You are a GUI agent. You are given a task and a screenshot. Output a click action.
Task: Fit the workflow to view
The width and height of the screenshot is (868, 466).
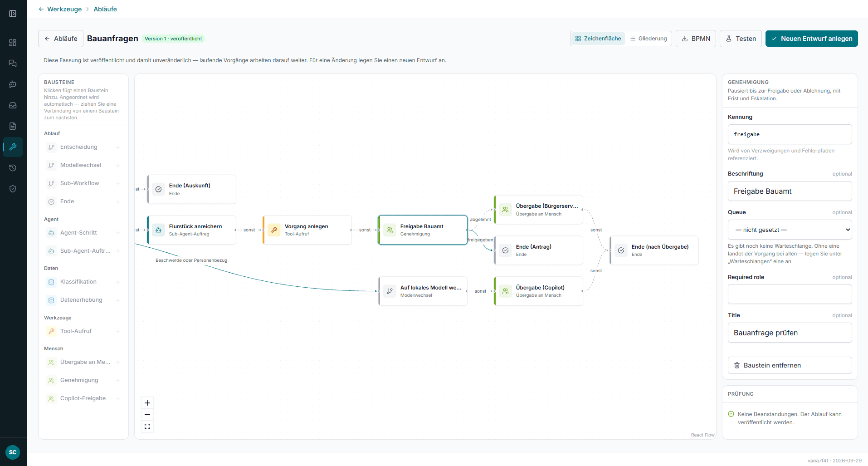click(147, 427)
